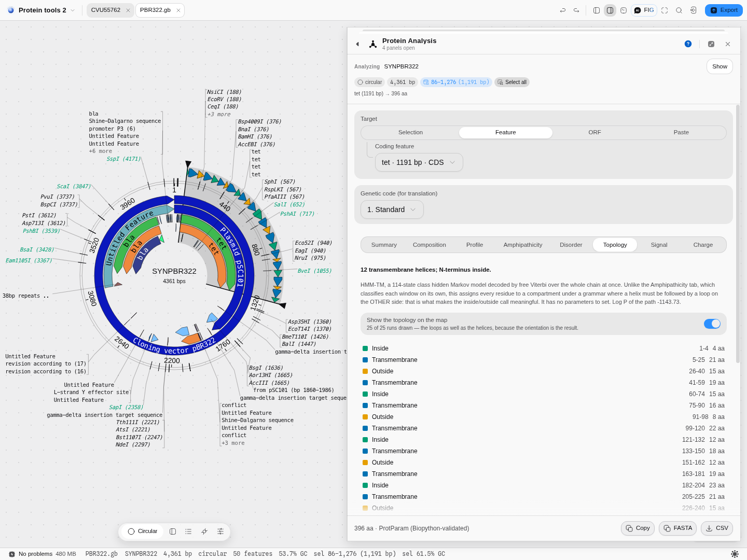Click the redo arrow icon
This screenshot has width=747, height=560.
[576, 10]
